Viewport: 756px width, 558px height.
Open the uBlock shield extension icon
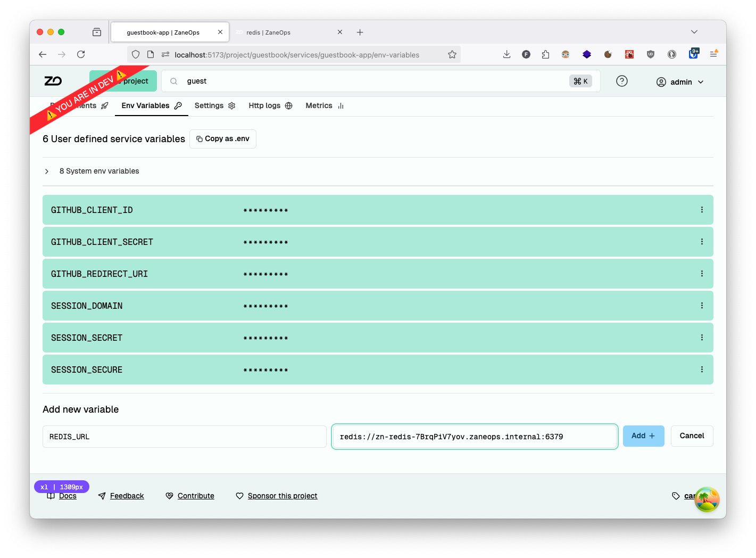pyautogui.click(x=651, y=54)
